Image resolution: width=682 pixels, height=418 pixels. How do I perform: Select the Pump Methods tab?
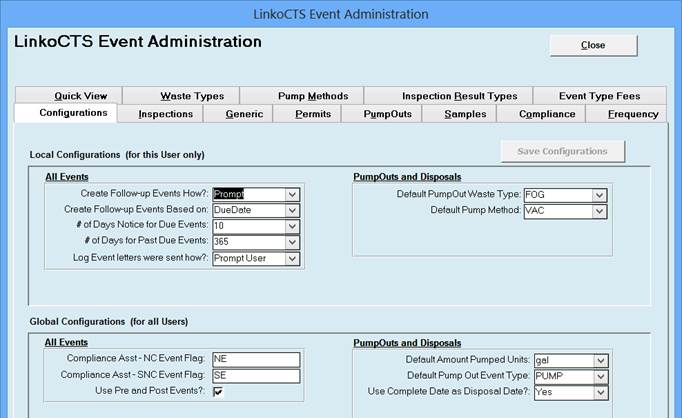[312, 96]
